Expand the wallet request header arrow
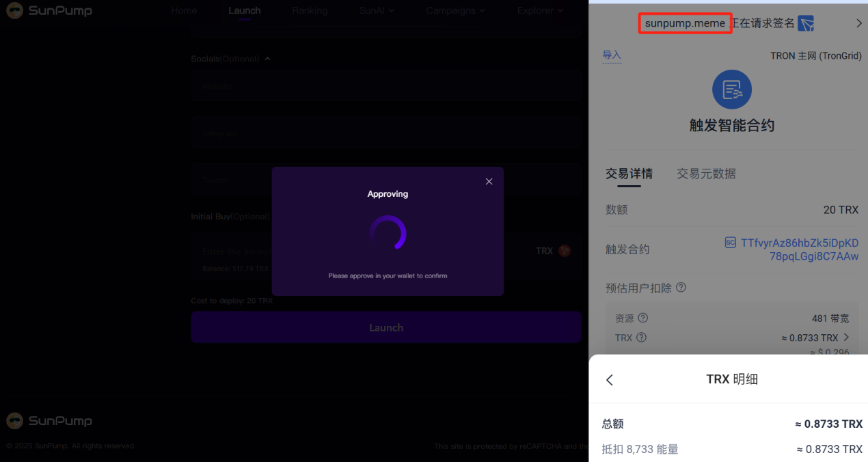 click(x=859, y=23)
